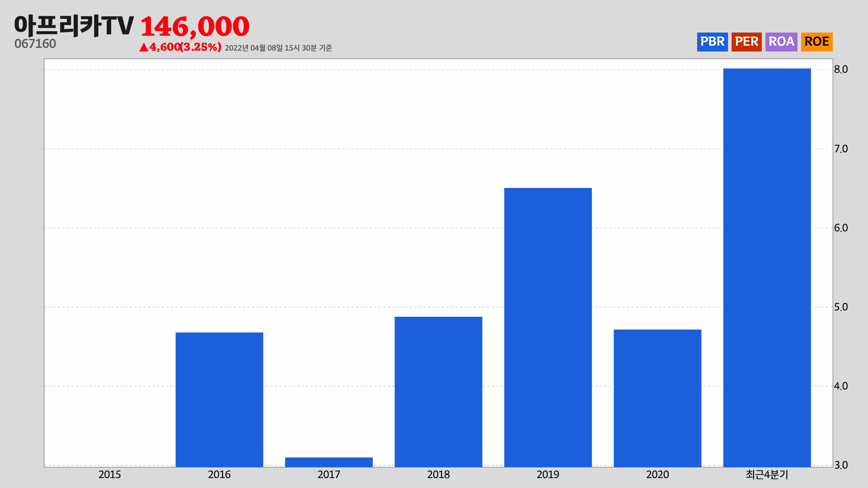The width and height of the screenshot is (868, 488).
Task: Click the short 2017 bar
Action: (329, 462)
